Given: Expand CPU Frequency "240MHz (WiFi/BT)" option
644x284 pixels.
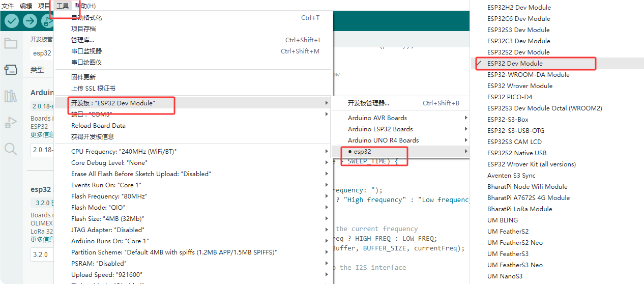Looking at the screenshot, I should point(193,151).
